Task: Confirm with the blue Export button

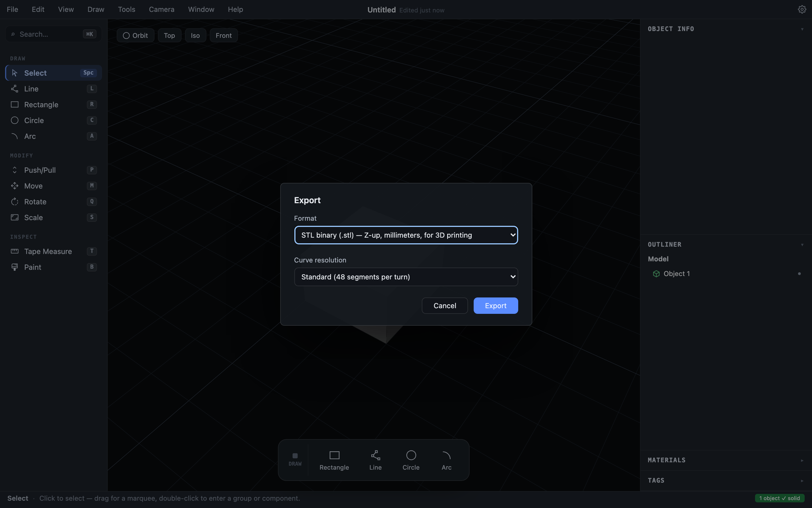Action: [496, 306]
